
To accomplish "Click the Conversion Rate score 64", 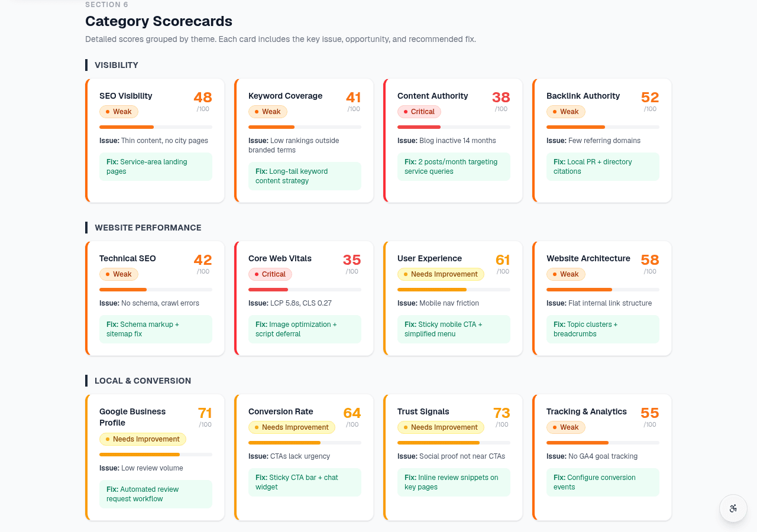I will pyautogui.click(x=352, y=413).
